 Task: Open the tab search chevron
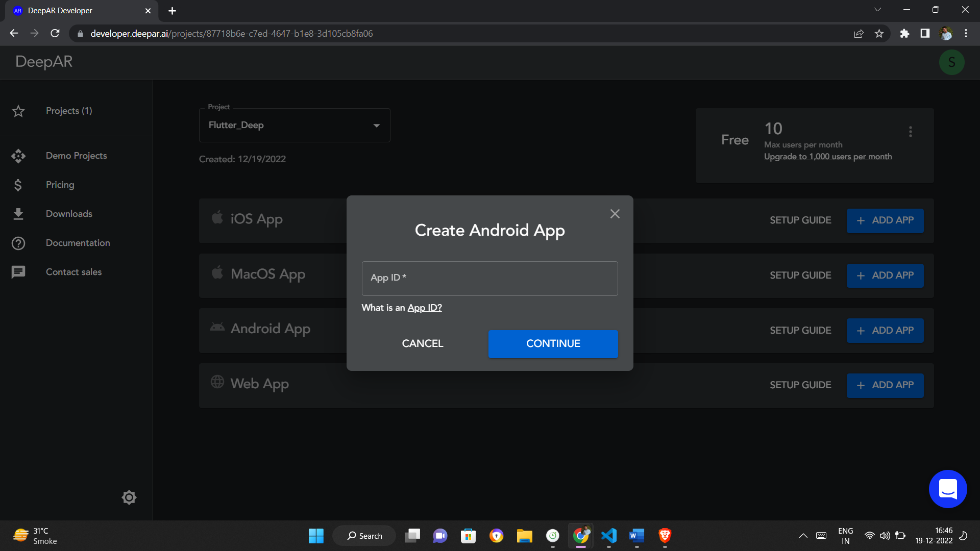click(x=877, y=10)
